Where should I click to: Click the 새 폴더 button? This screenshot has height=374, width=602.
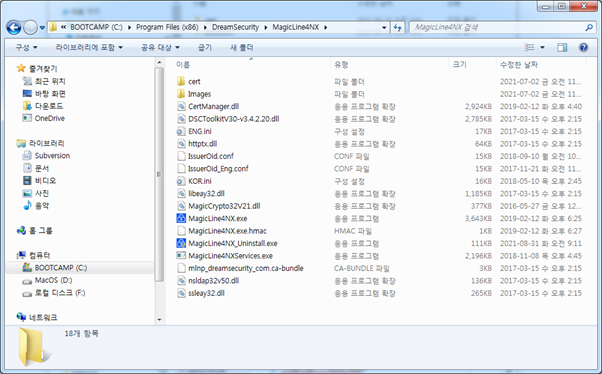click(241, 47)
